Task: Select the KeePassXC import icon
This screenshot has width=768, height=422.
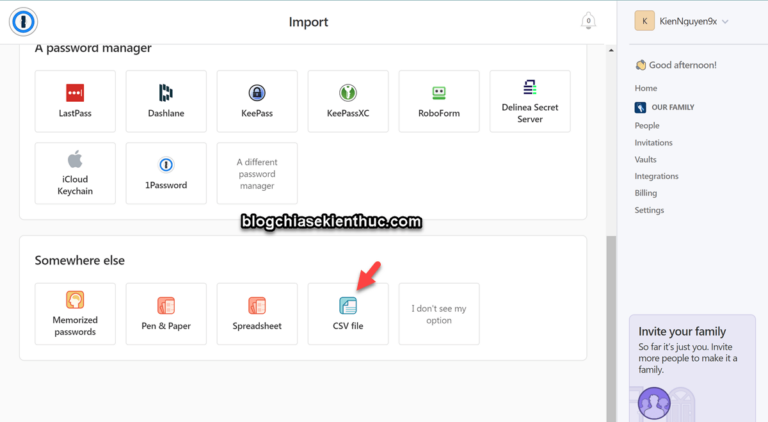Action: tap(348, 93)
